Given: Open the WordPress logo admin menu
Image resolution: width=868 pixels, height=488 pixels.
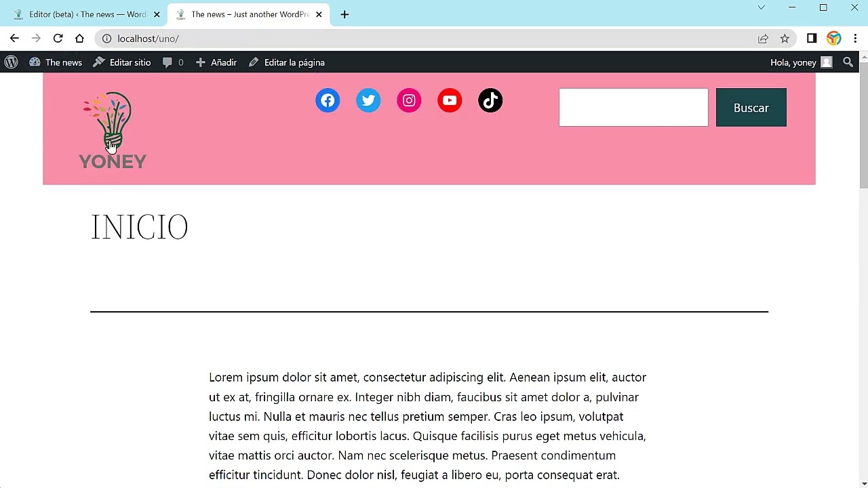Looking at the screenshot, I should 11,62.
